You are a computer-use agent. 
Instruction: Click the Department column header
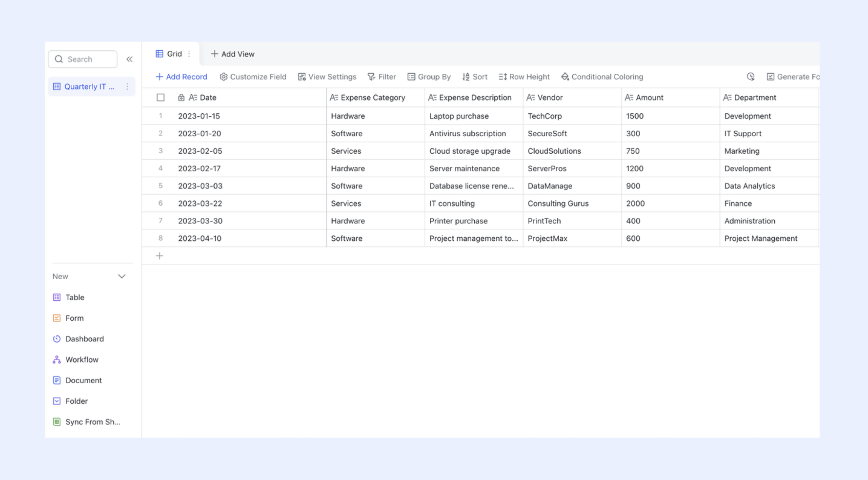point(769,98)
